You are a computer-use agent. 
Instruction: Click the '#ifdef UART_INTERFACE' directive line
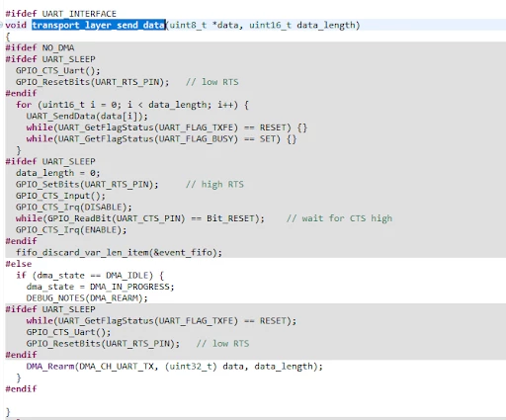[61, 14]
